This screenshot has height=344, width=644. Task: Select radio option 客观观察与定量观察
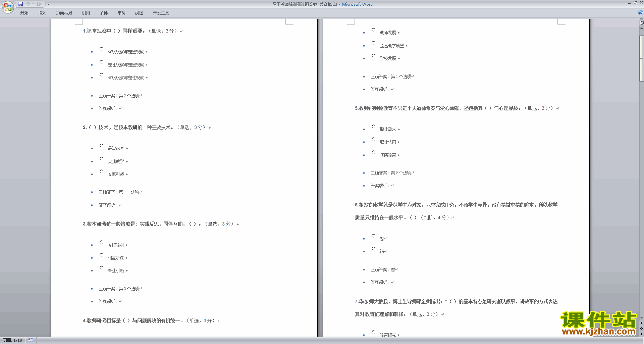click(101, 49)
